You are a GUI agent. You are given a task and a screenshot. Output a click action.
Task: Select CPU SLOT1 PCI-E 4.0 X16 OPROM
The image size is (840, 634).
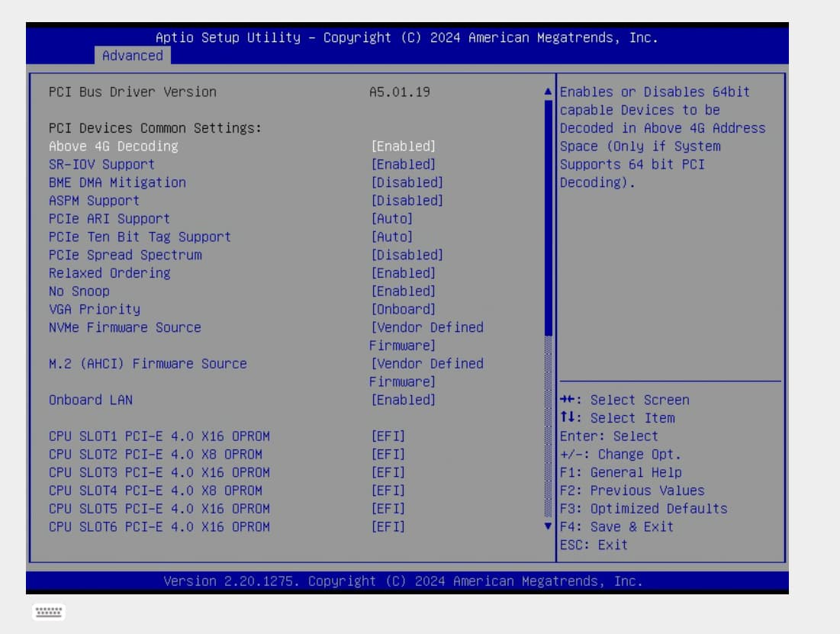159,436
